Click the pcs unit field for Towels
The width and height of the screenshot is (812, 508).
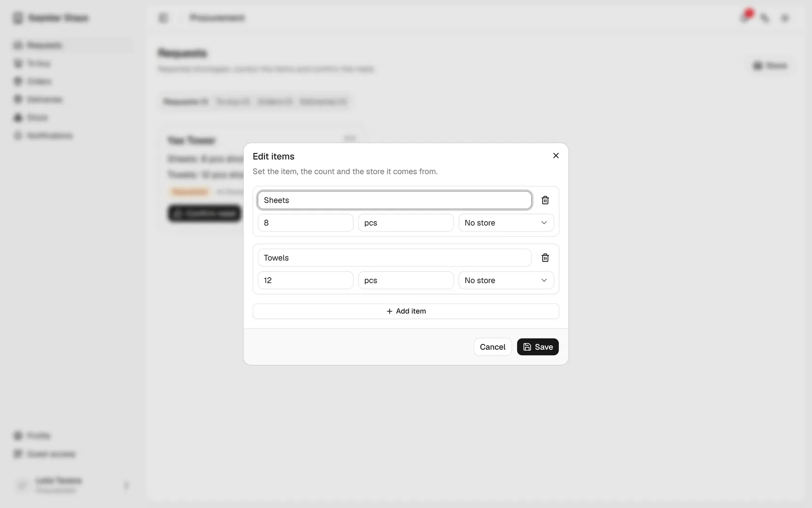click(x=406, y=281)
